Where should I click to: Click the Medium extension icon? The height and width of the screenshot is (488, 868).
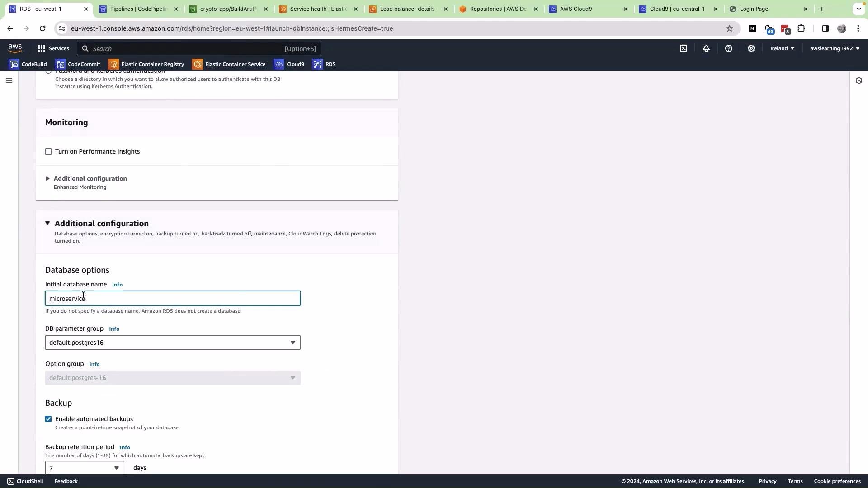752,28
